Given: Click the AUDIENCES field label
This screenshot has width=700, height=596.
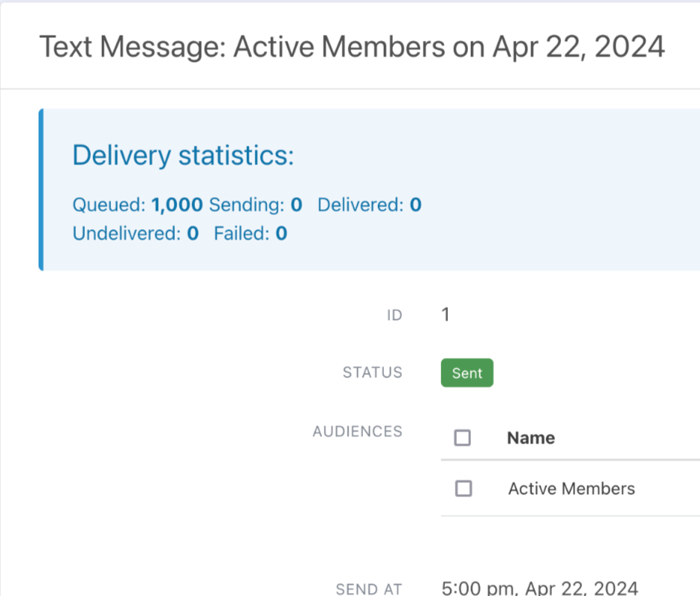Looking at the screenshot, I should (357, 432).
